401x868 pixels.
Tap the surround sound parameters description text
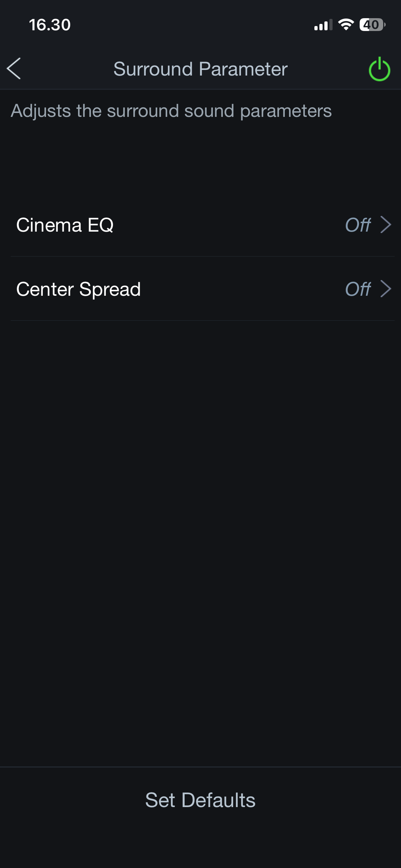[171, 111]
